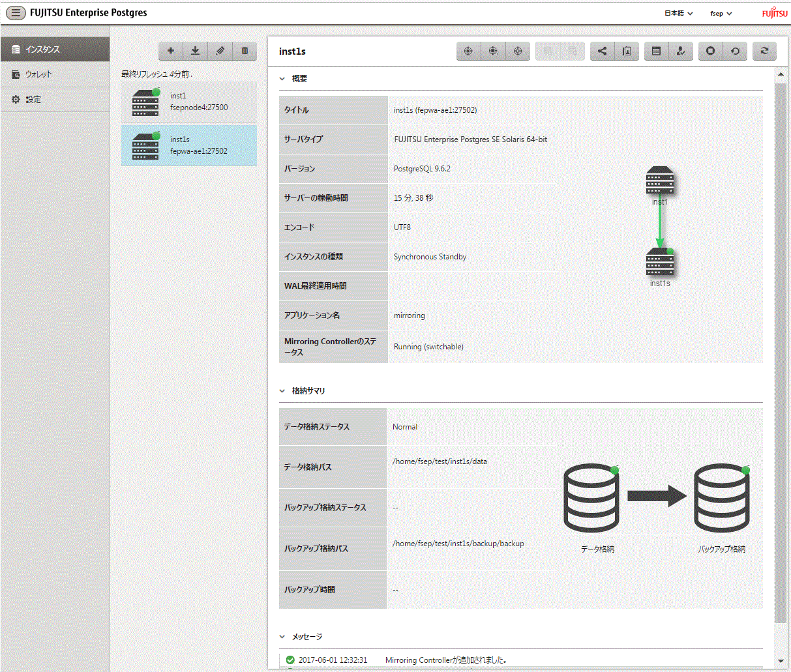Click the FUJITSU Enterprise Postgres SE Solaris 64-bit value
This screenshot has width=791, height=672.
click(471, 139)
